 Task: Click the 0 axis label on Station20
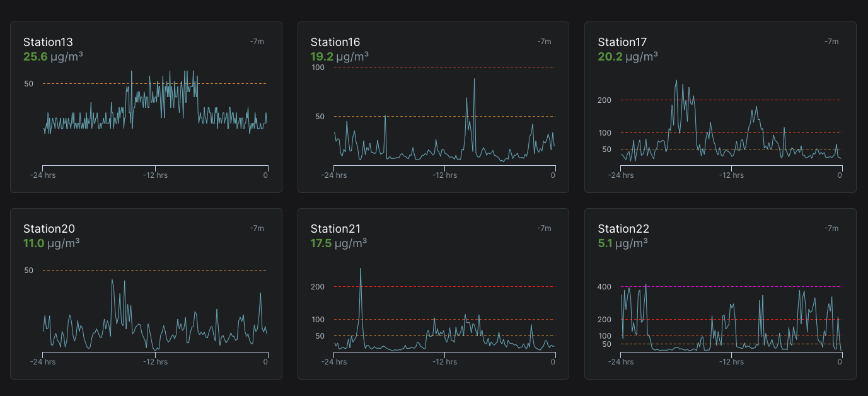coord(265,362)
